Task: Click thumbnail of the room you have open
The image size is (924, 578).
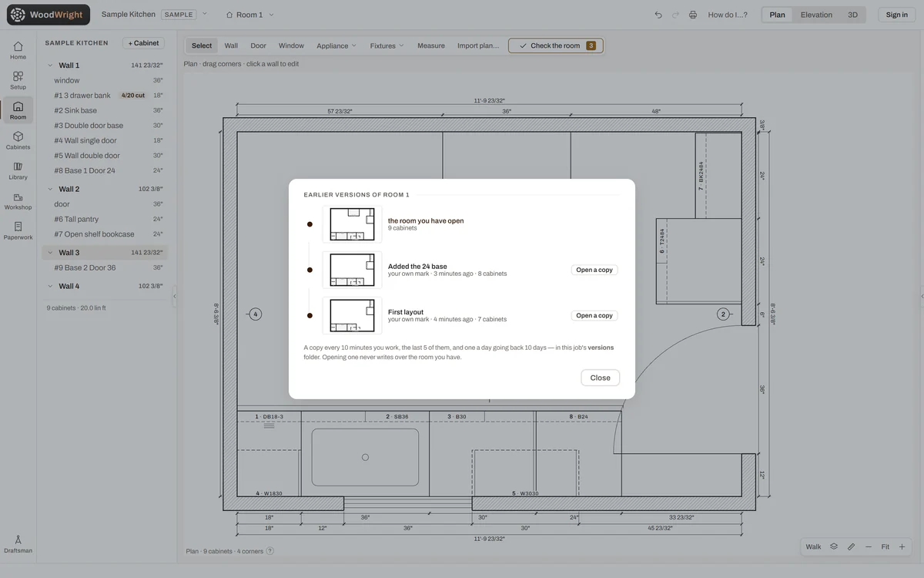Action: [x=352, y=224]
